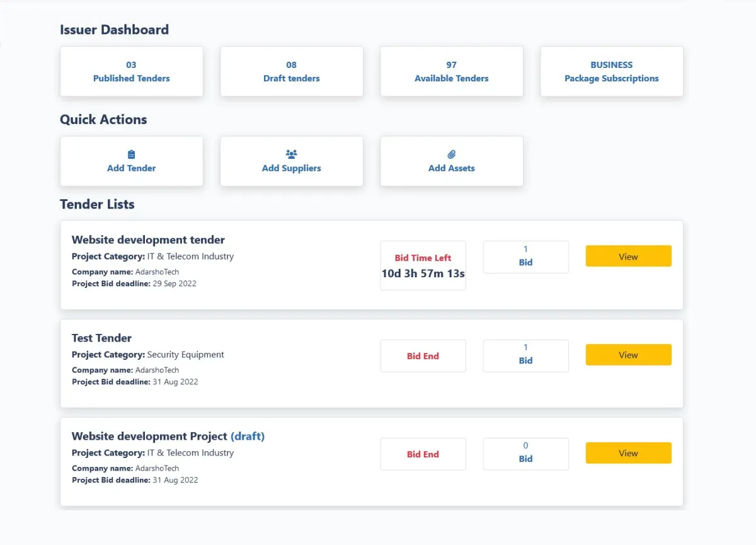Screen dimensions: 756x545
Task: Click the people icon above Add Suppliers
Action: 291,154
